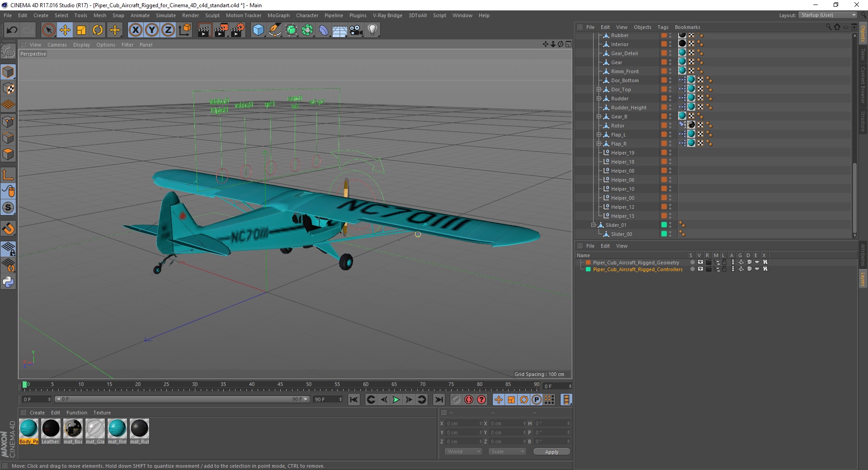Select the Rotor object
This screenshot has height=470, width=868.
(x=618, y=126)
